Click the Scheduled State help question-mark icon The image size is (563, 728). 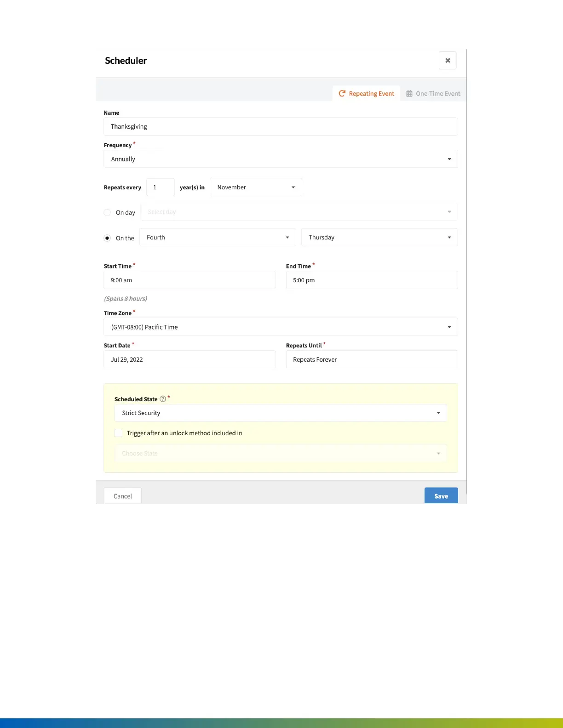click(x=163, y=399)
